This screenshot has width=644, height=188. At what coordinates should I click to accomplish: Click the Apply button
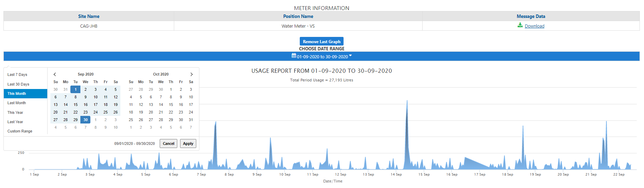pyautogui.click(x=188, y=144)
